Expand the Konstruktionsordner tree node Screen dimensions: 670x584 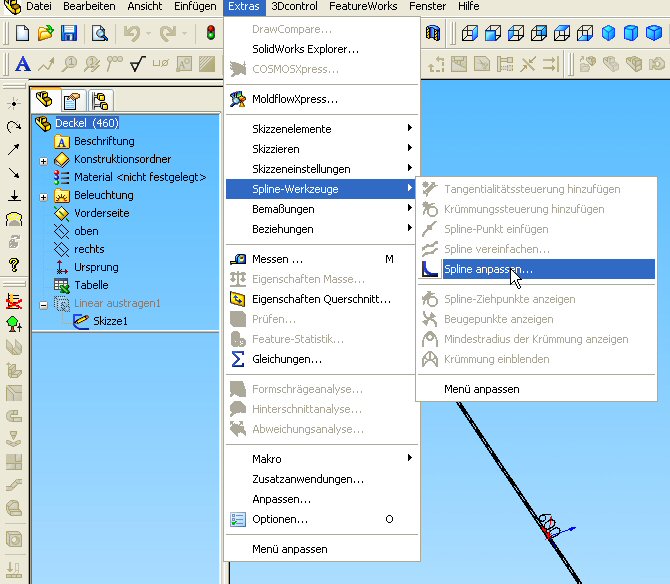43,161
